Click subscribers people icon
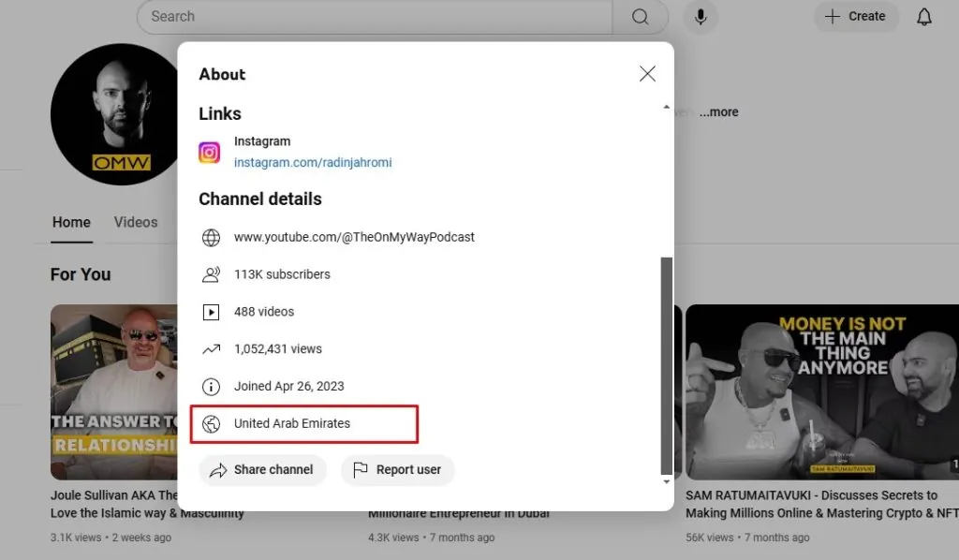This screenshot has height=560, width=959. (x=211, y=274)
